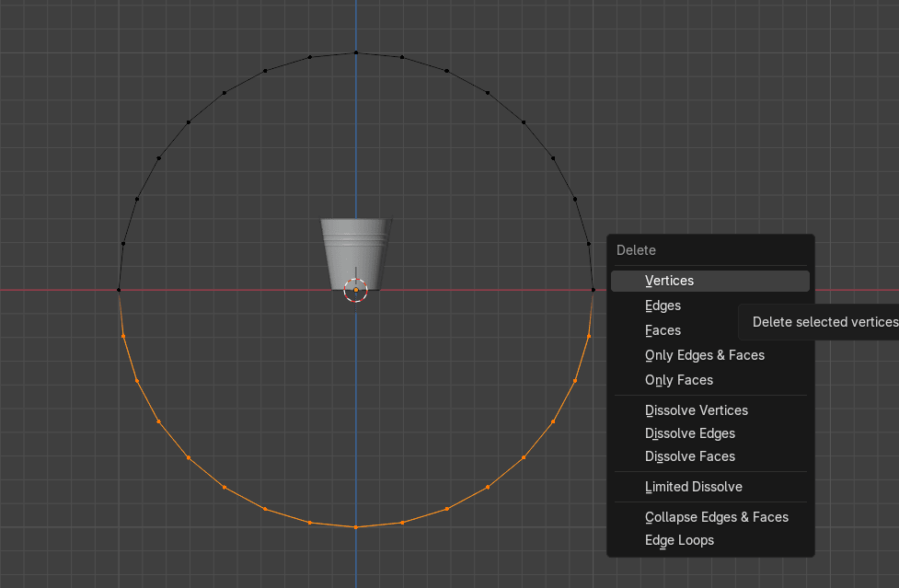This screenshot has width=899, height=588.
Task: Click the 3D cursor below the bucket
Action: [x=356, y=290]
